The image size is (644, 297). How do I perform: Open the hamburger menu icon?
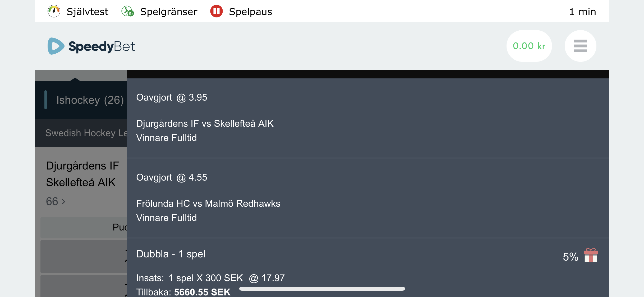(581, 46)
